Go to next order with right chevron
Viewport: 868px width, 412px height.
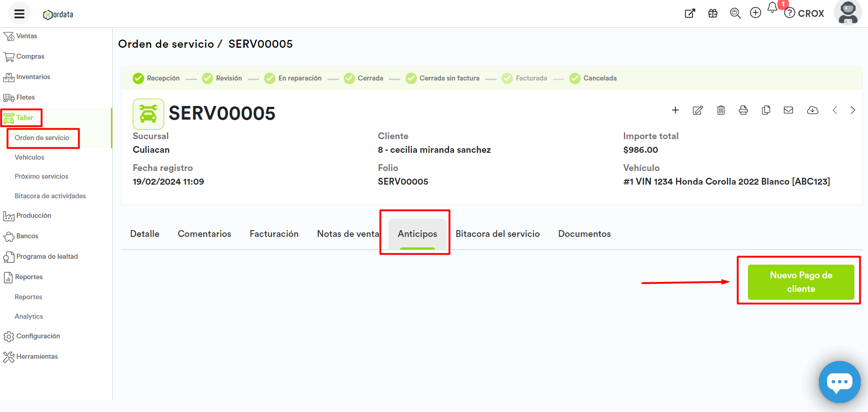(853, 110)
